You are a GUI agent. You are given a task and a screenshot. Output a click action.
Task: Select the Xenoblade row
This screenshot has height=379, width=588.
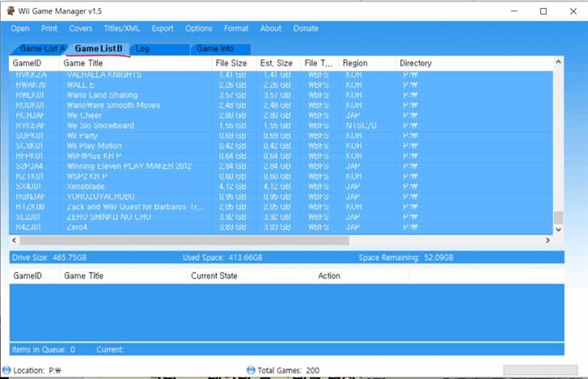coord(281,187)
